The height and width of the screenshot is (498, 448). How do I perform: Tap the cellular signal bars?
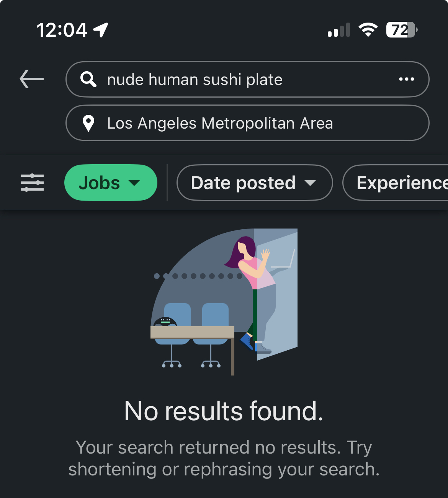click(x=339, y=30)
